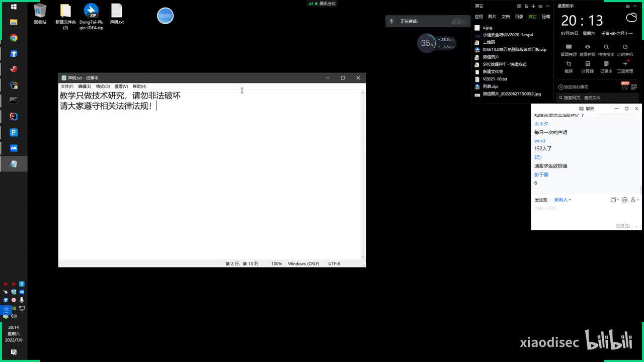Click the chat message input field

pos(586,213)
